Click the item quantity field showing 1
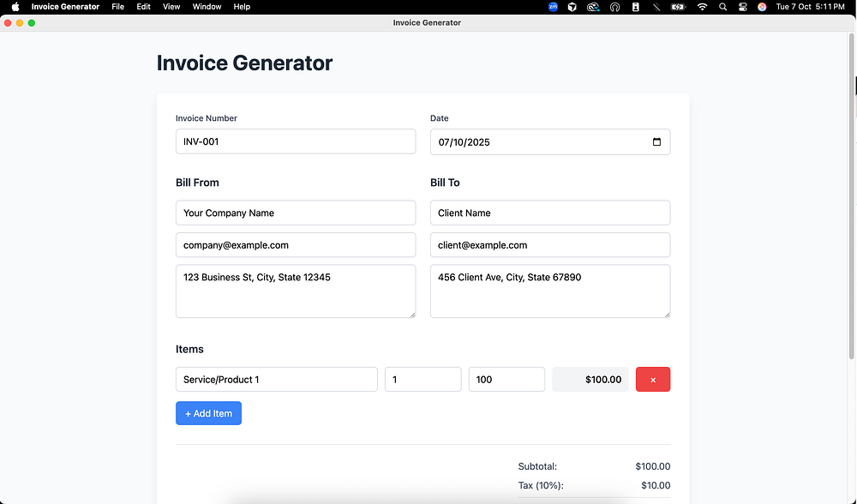This screenshot has height=504, width=857. (x=423, y=380)
